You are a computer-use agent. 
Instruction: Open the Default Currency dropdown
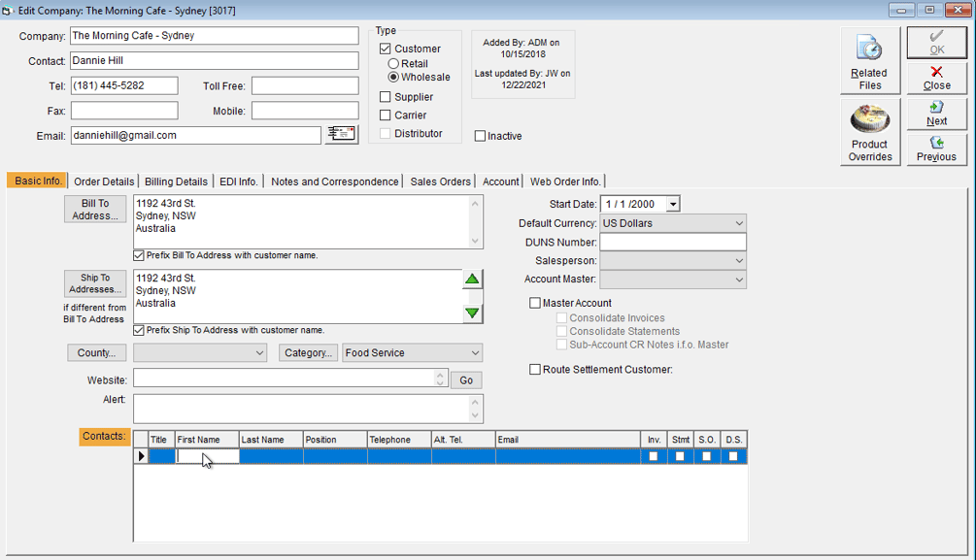tap(739, 223)
